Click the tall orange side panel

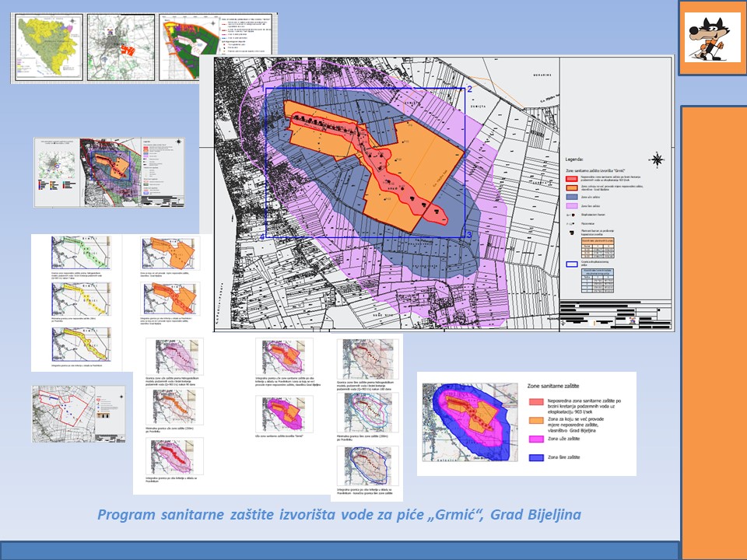click(x=713, y=331)
